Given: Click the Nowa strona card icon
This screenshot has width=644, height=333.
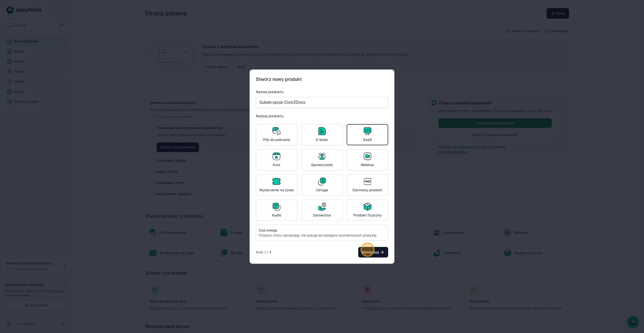Looking at the screenshot, I should [261, 290].
